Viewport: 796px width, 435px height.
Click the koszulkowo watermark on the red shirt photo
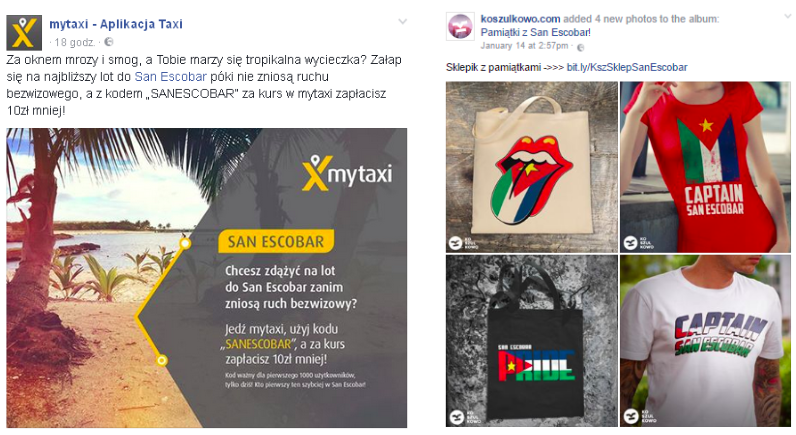pos(638,243)
